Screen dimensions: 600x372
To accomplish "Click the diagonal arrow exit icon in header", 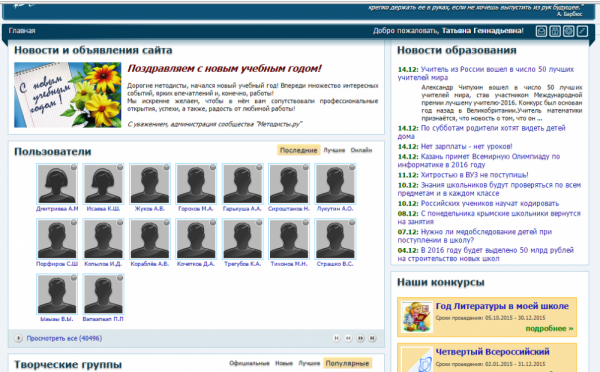I will 582,31.
